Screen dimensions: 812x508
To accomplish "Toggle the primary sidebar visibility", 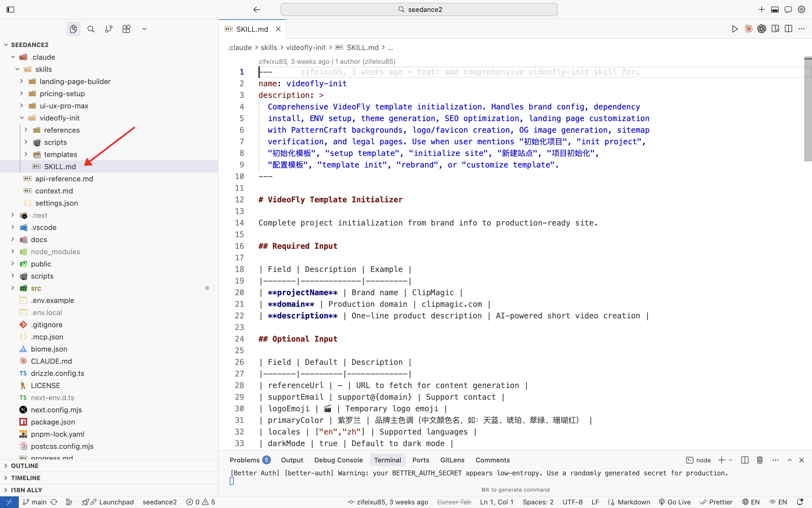I will tap(10, 9).
